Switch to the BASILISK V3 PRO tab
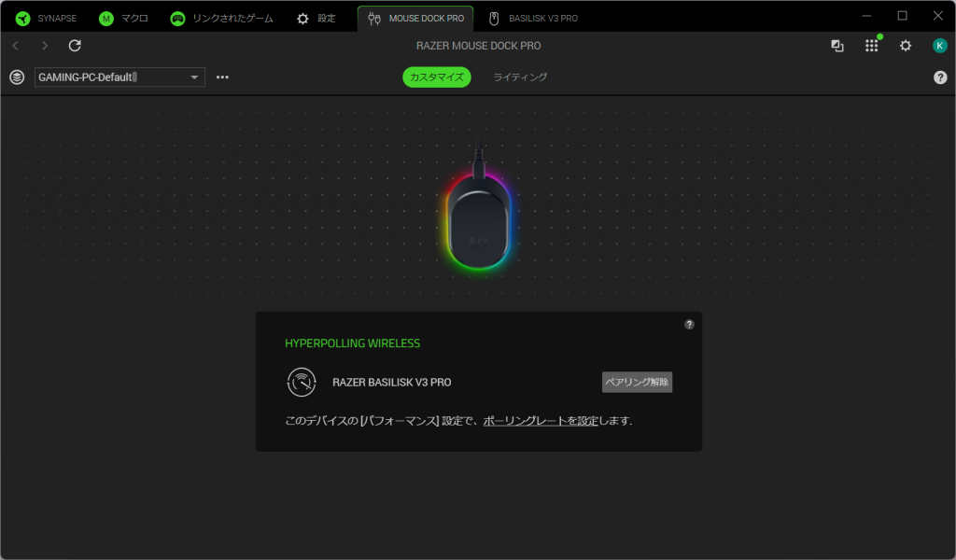This screenshot has height=560, width=956. 534,19
